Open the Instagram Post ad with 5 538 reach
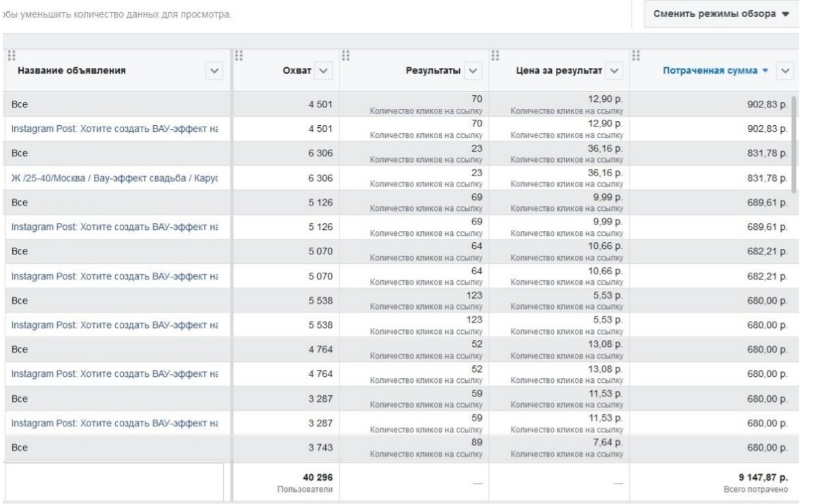This screenshot has height=504, width=813. pos(120,325)
